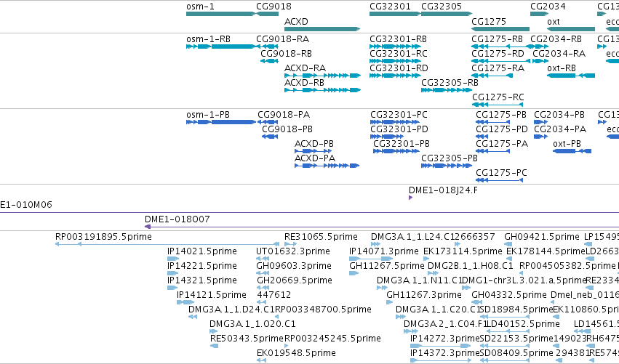
Task: Click the GH04332.5prime EST label
Action: 509,295
